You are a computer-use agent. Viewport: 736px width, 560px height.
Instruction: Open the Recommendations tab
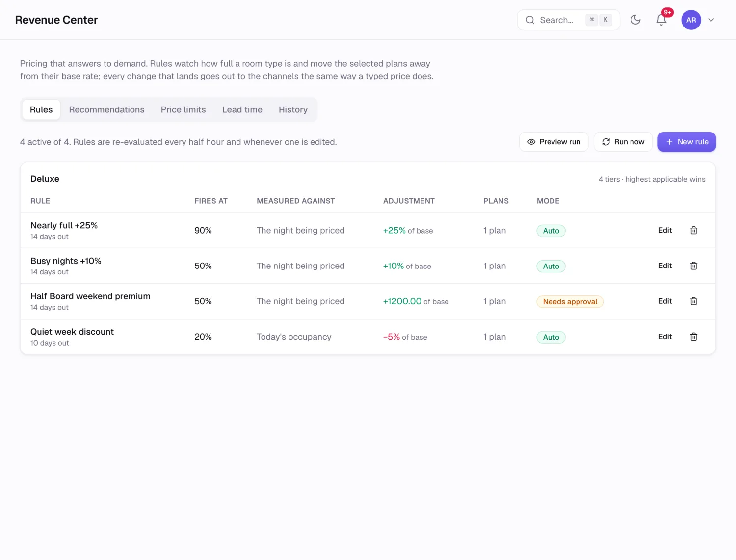pos(106,109)
